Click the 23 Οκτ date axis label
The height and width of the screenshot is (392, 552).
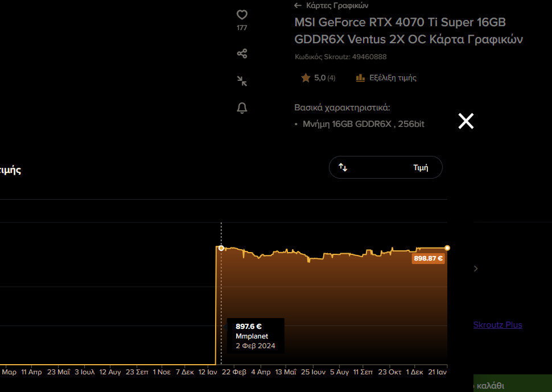point(390,372)
